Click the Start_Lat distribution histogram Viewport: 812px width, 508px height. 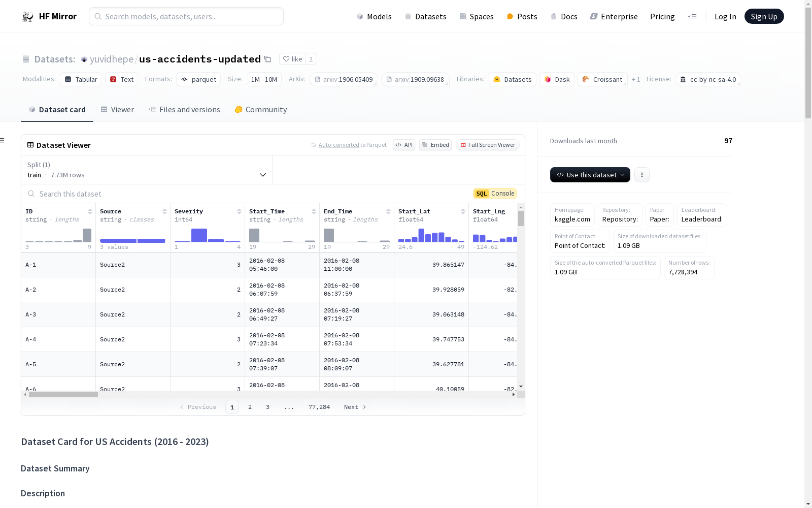(431, 235)
